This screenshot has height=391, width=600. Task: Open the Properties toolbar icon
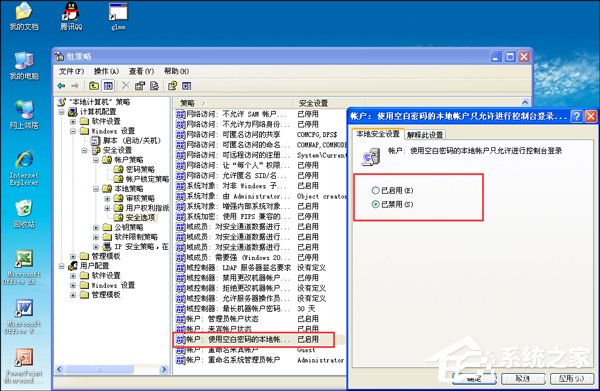click(140, 86)
